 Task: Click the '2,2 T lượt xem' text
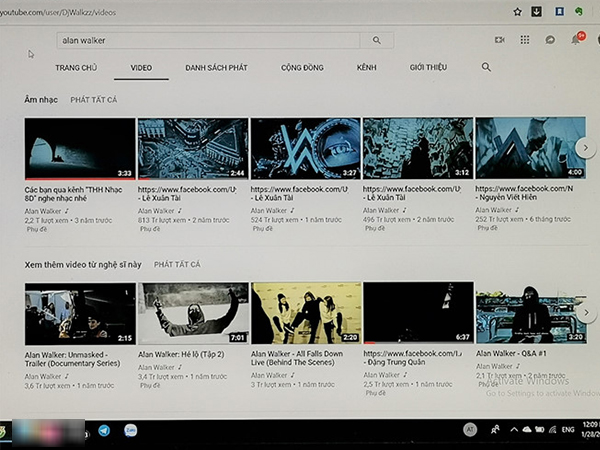pos(46,220)
